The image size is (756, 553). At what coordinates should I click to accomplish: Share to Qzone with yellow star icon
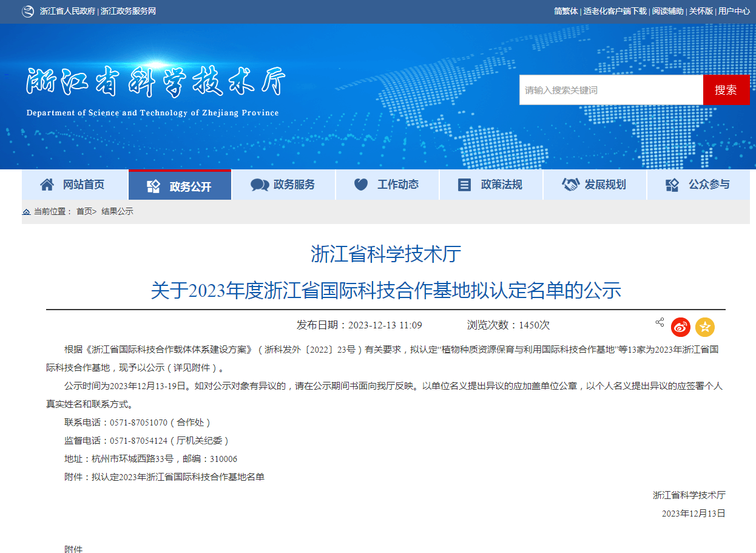(705, 327)
